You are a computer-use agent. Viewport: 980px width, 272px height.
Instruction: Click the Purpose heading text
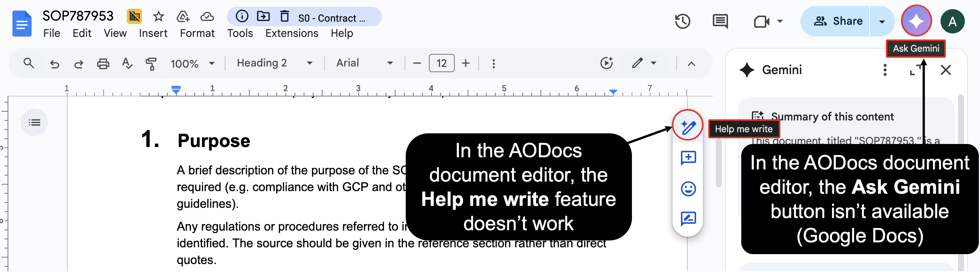214,141
